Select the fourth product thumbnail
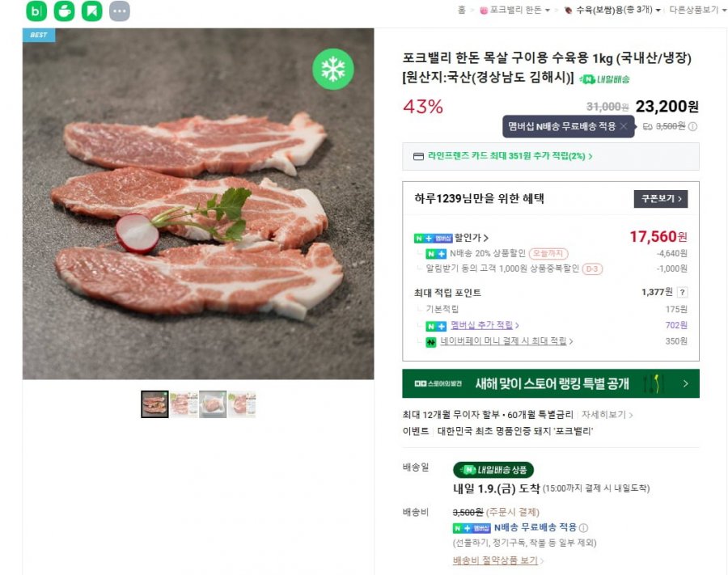The height and width of the screenshot is (575, 728). point(242,404)
